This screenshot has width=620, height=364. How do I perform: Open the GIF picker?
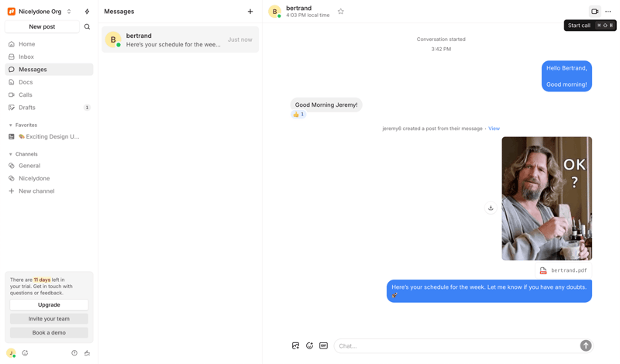pyautogui.click(x=323, y=345)
